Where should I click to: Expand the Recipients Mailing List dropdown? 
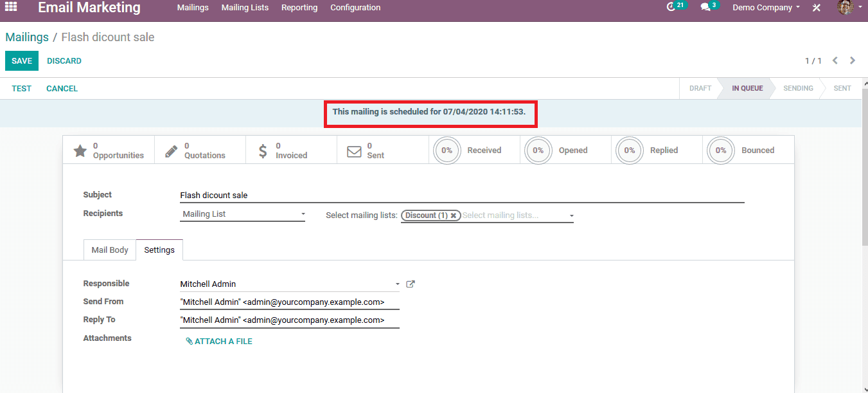click(242, 214)
